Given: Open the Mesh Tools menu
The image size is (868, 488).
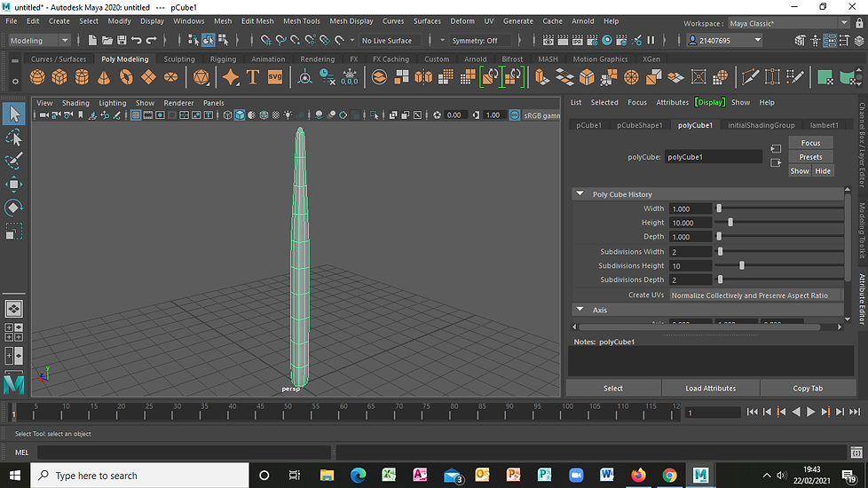Looking at the screenshot, I should tap(301, 21).
